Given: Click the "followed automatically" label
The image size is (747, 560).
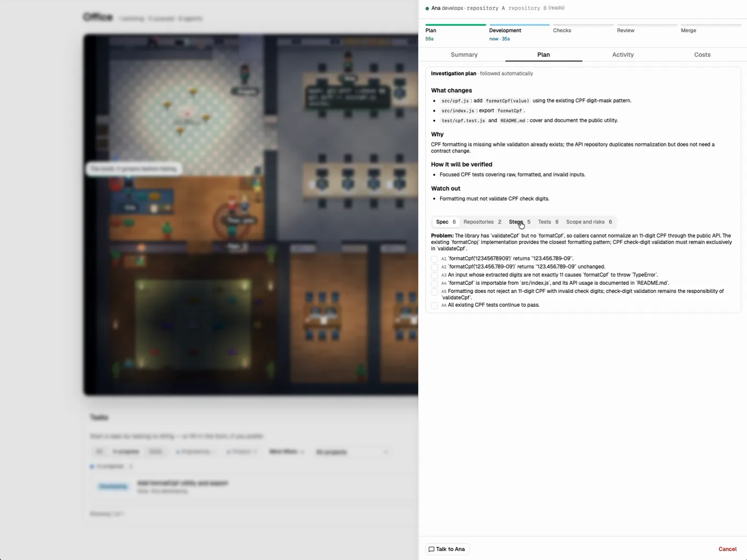Looking at the screenshot, I should tap(507, 73).
